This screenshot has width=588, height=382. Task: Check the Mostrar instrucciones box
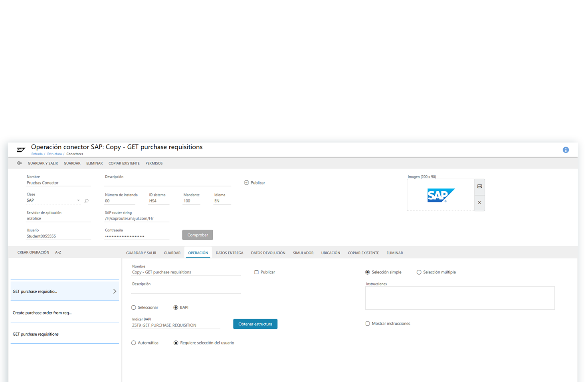368,323
